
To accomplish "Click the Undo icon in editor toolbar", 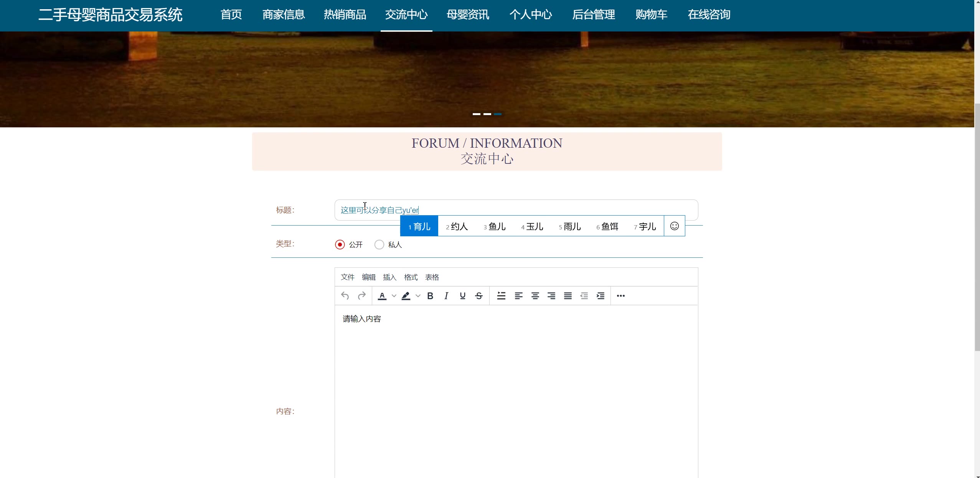I will (345, 296).
